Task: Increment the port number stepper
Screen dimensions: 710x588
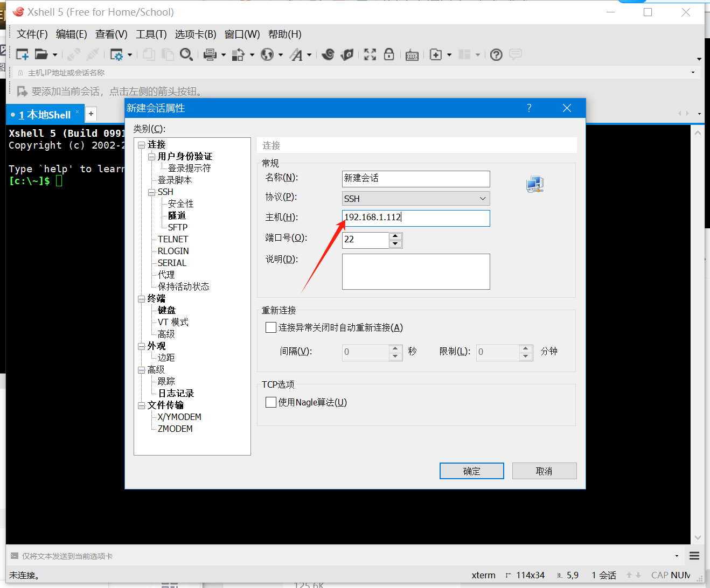Action: pyautogui.click(x=395, y=237)
